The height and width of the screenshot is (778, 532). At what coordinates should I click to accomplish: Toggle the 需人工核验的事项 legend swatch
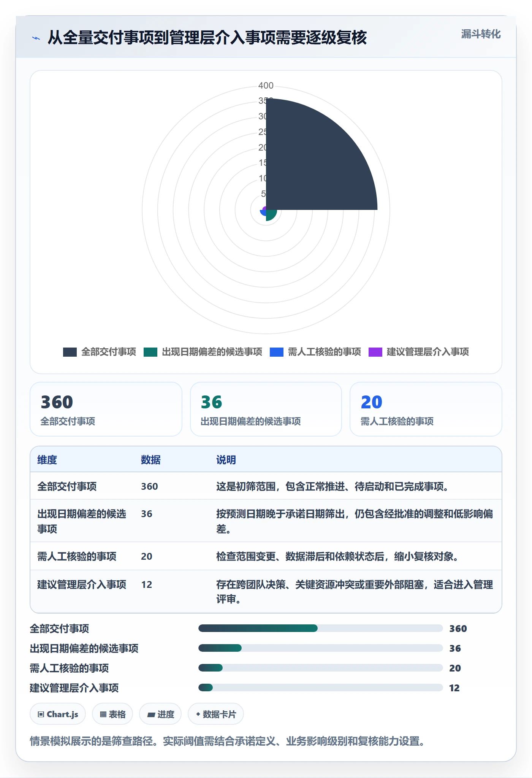pos(277,352)
